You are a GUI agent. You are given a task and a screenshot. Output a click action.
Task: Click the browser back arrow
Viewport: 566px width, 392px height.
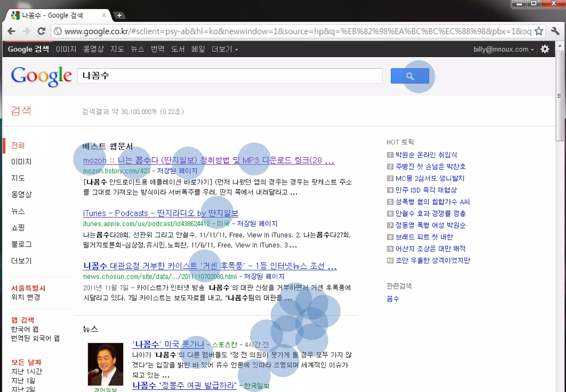pyautogui.click(x=12, y=31)
